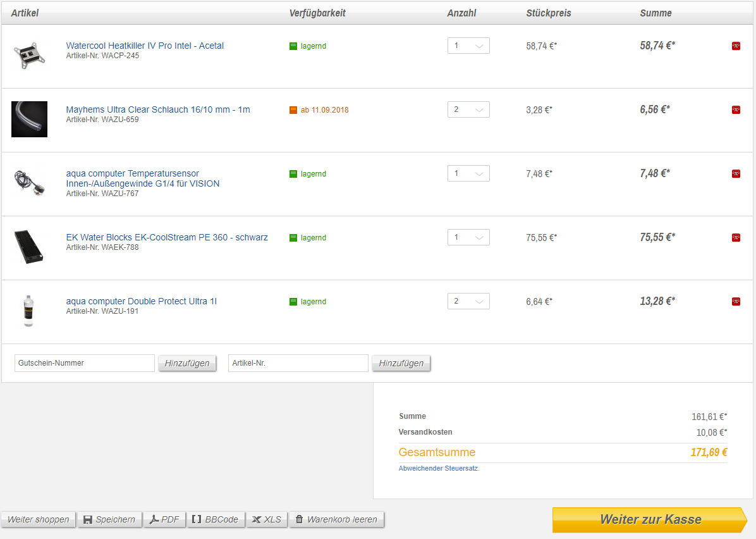Save cart with Speichern button

coord(110,519)
